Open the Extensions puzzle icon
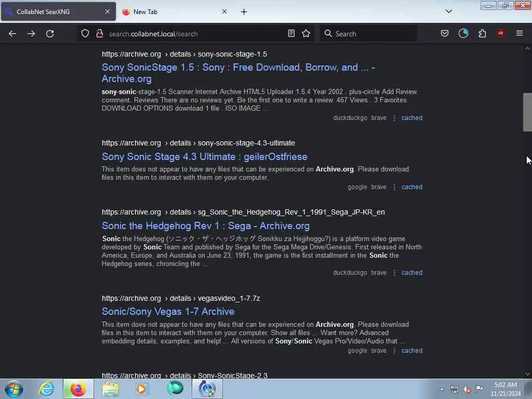 [x=482, y=33]
